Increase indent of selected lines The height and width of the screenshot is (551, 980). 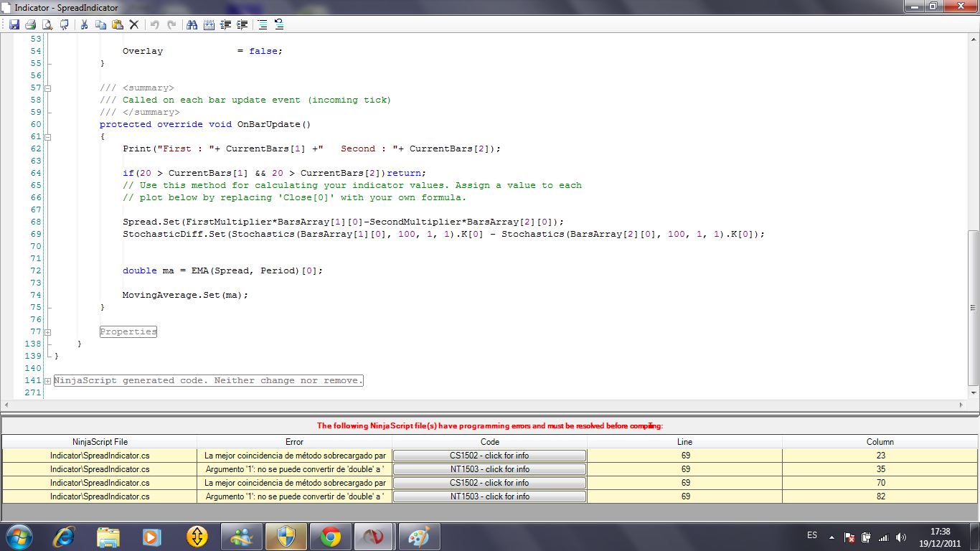click(x=242, y=24)
